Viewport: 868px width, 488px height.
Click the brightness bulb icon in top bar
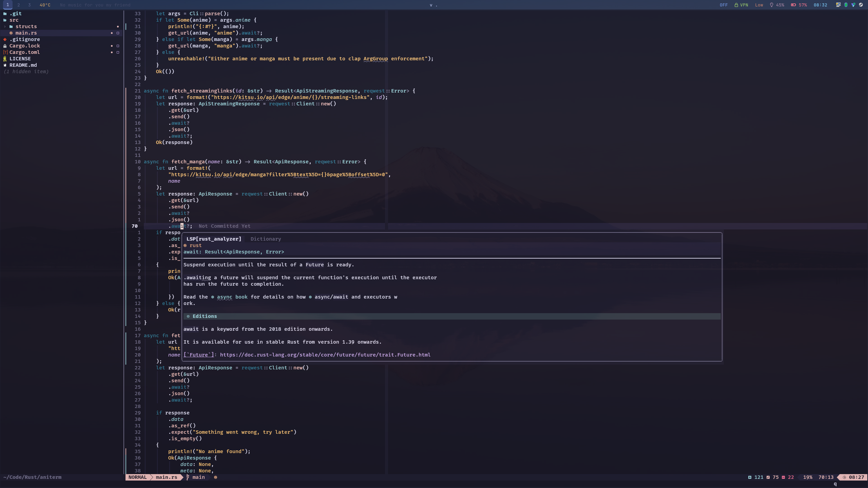(x=771, y=5)
